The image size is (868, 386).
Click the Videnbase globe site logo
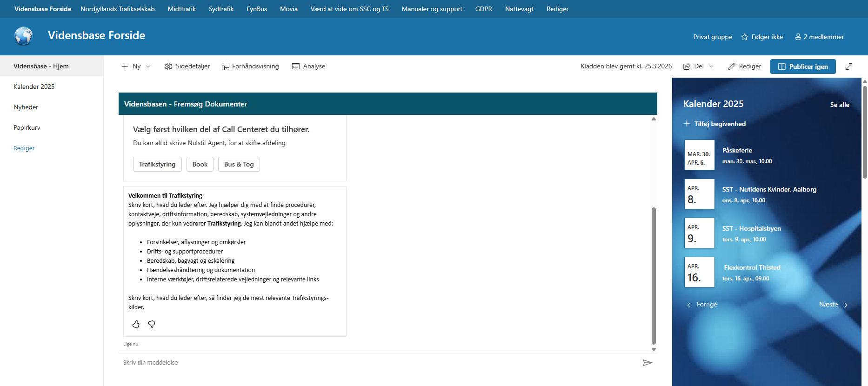click(23, 36)
